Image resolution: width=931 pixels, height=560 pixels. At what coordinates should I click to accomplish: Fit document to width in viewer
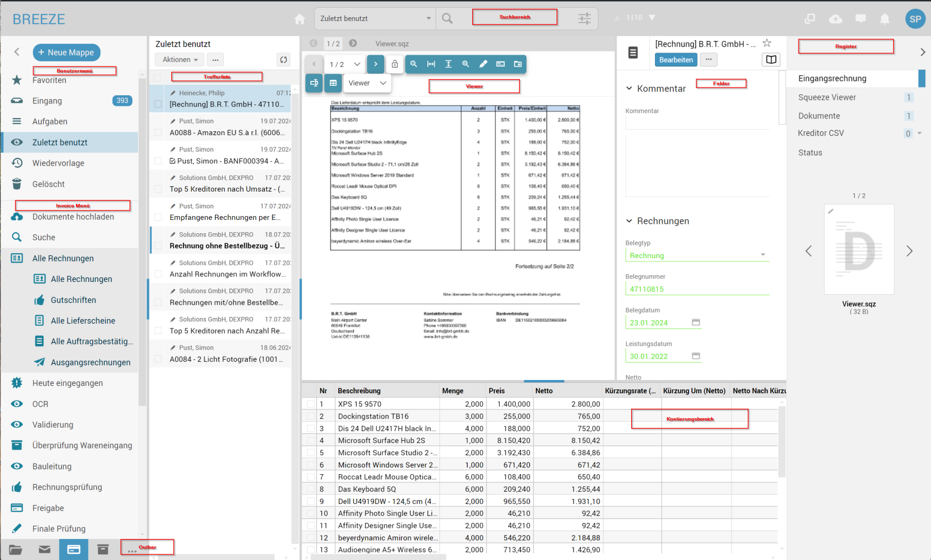tap(431, 64)
